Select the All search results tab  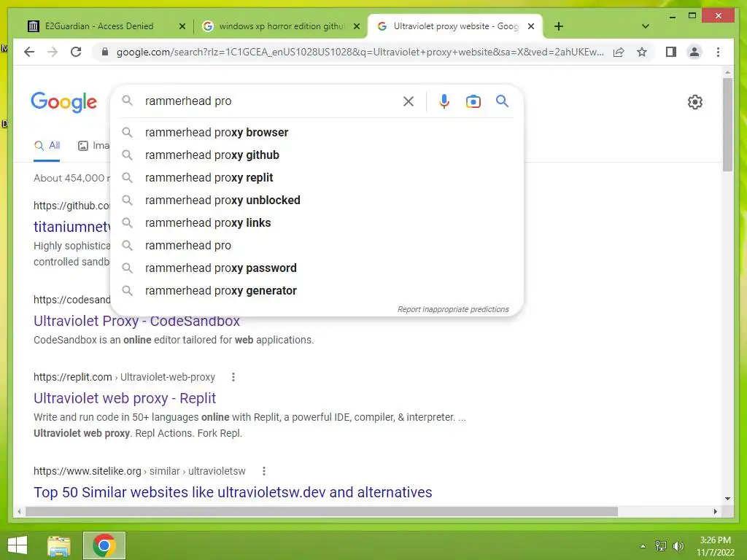tap(47, 146)
